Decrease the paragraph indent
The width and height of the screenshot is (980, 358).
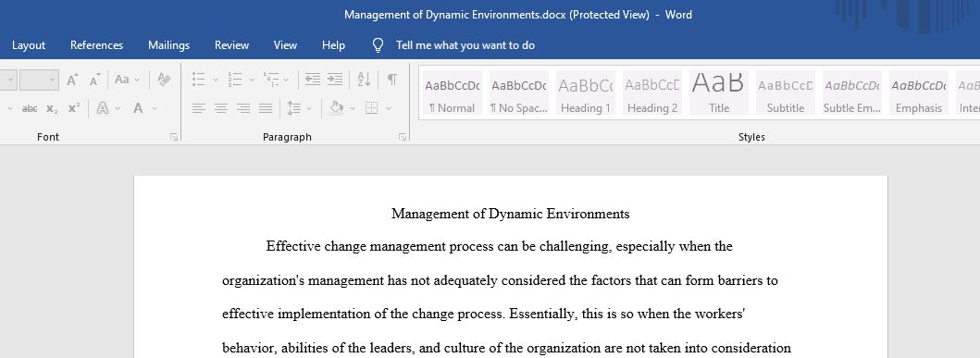tap(312, 80)
